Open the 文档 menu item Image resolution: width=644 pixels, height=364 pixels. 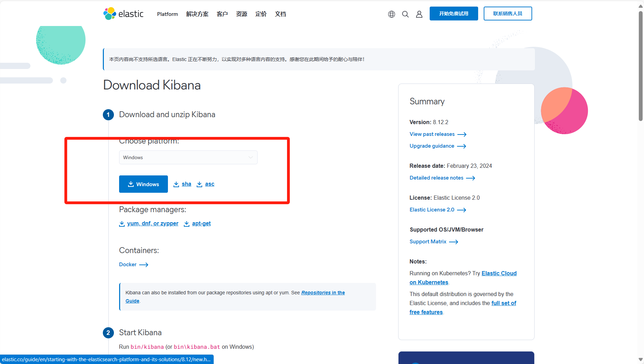pyautogui.click(x=280, y=14)
